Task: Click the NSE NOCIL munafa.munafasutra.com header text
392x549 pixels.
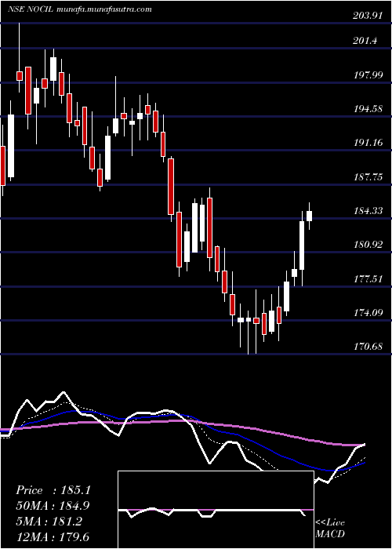Action: click(80, 9)
